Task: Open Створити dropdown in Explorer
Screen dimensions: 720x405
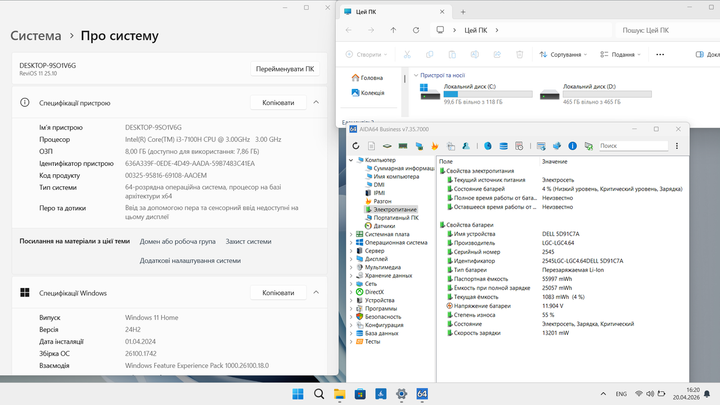Action: pyautogui.click(x=366, y=55)
